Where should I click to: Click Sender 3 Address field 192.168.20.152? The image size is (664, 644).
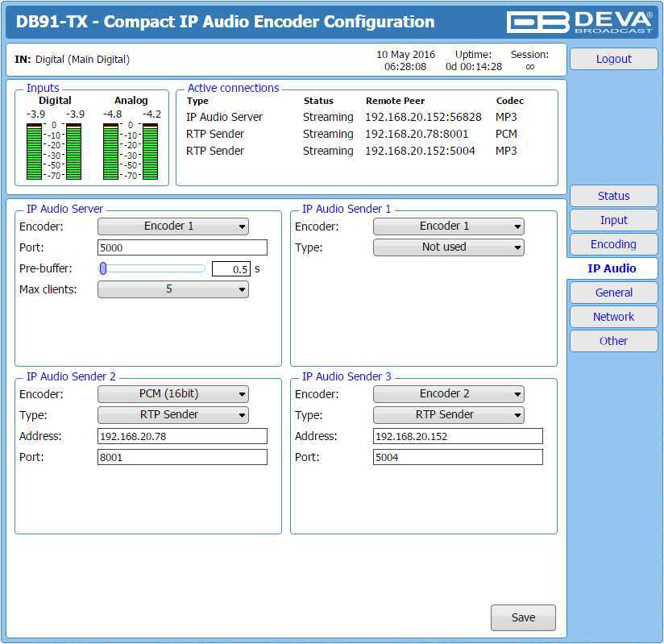tap(458, 436)
